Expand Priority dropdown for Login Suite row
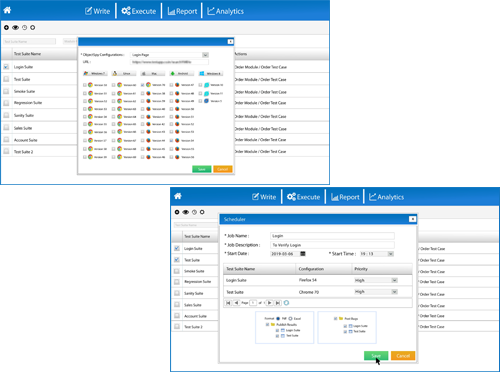Screen dimensions: 500x377 coord(394,280)
